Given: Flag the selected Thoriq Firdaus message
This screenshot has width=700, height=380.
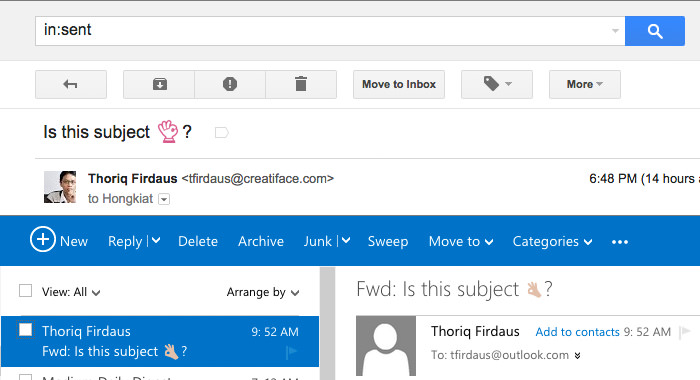Looking at the screenshot, I should point(291,353).
